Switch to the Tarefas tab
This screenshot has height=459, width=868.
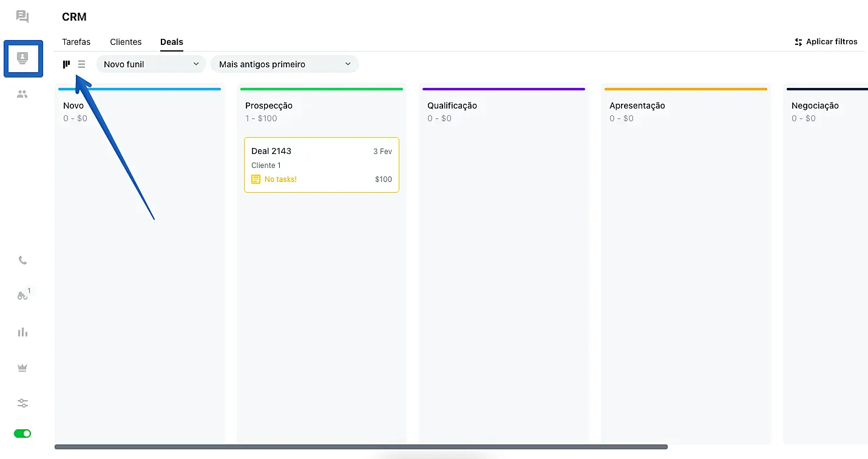(76, 42)
